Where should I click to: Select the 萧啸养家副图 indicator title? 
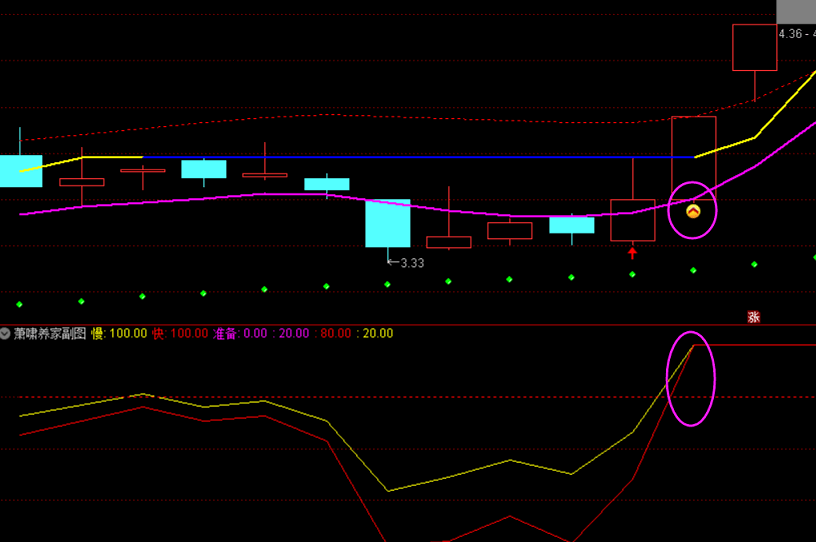pos(50,334)
